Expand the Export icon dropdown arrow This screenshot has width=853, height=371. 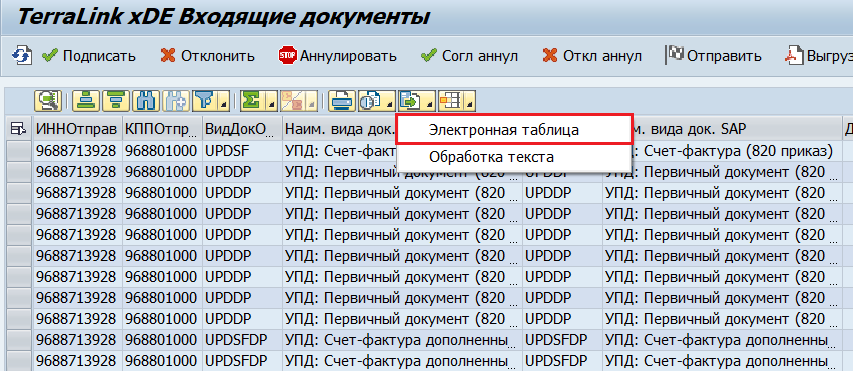coord(430,101)
